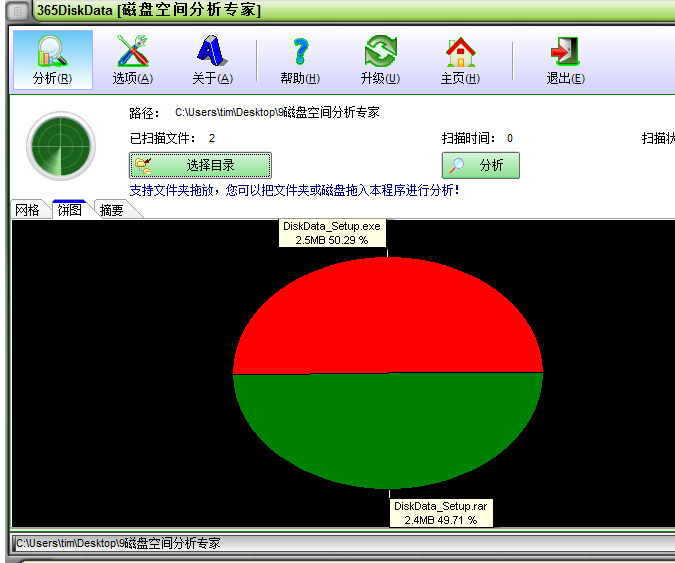Click the DiskData_Setup.rar chart label
Screen dimensions: 675x563
[441, 513]
